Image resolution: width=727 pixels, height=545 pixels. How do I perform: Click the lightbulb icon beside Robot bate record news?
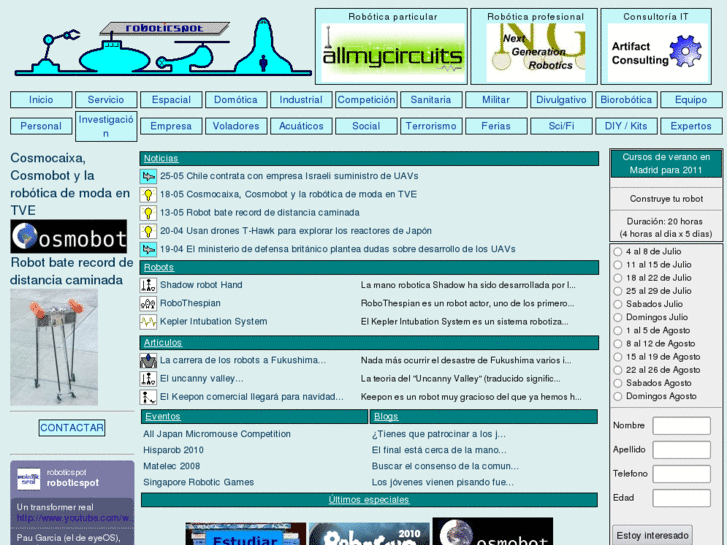(148, 213)
